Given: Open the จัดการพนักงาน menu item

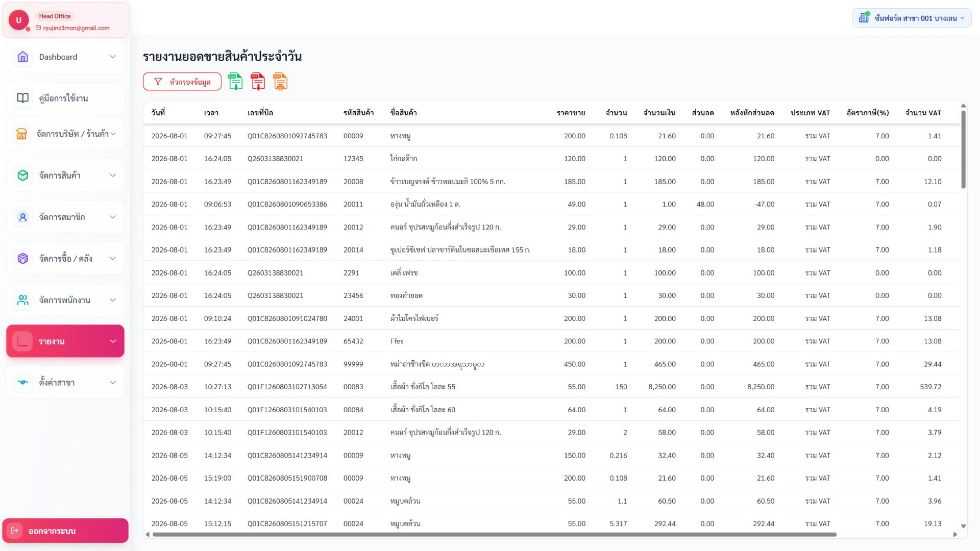Looking at the screenshot, I should pyautogui.click(x=65, y=300).
